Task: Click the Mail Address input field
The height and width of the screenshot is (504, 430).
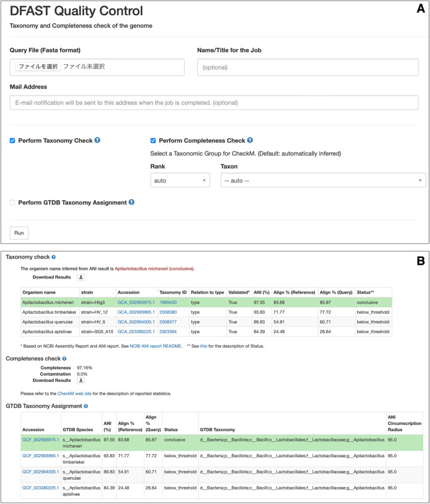Action: pyautogui.click(x=214, y=103)
